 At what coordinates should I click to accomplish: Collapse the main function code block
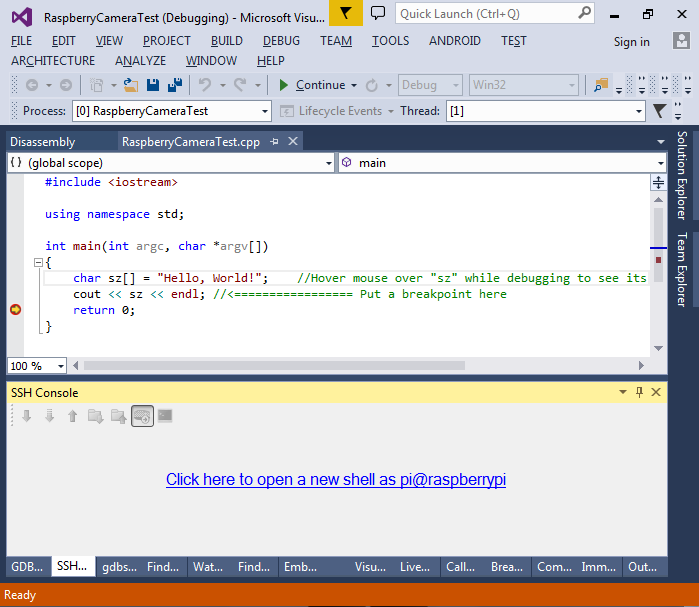coord(38,263)
